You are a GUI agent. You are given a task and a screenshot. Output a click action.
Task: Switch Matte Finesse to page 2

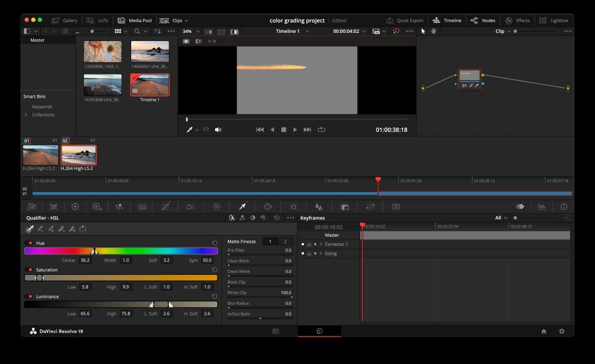point(286,241)
